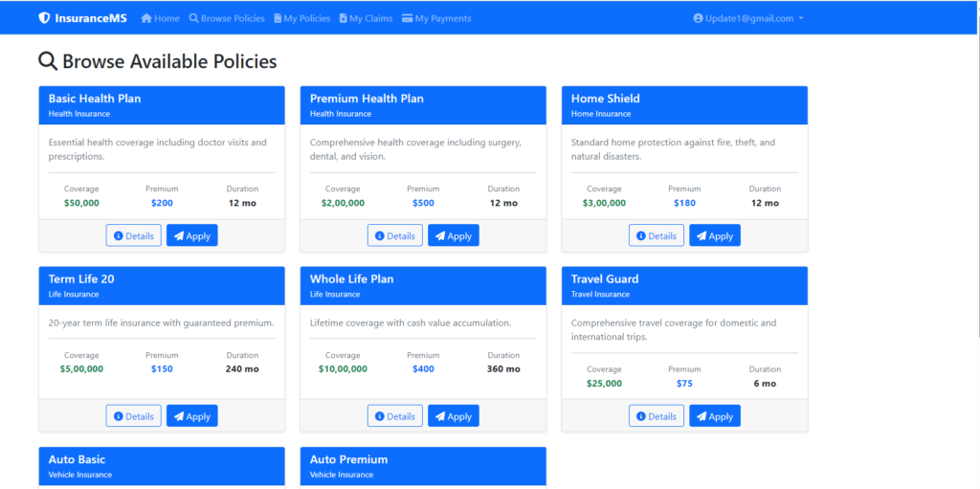Click the 6 mo duration value

click(x=765, y=384)
